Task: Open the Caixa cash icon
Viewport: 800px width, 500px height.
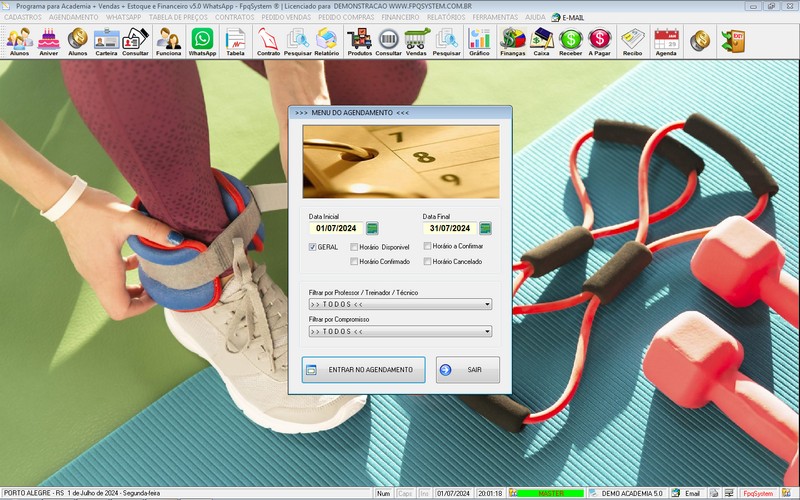Action: pos(541,41)
